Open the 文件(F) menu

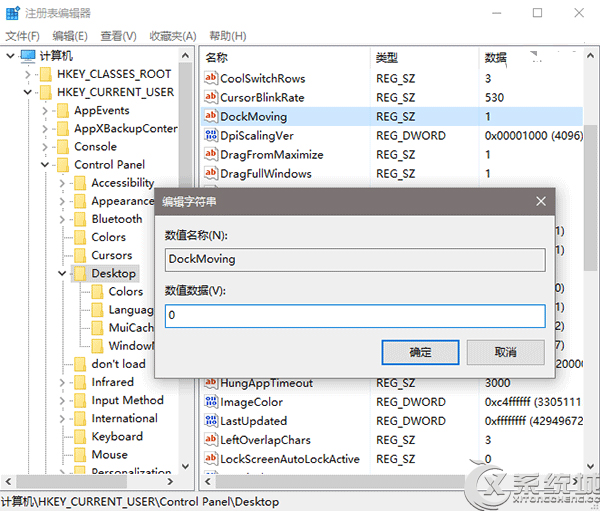[22, 36]
